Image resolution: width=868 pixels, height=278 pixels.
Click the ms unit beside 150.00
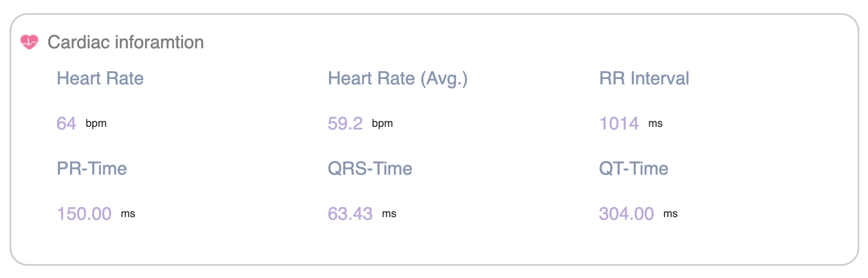pyautogui.click(x=128, y=214)
